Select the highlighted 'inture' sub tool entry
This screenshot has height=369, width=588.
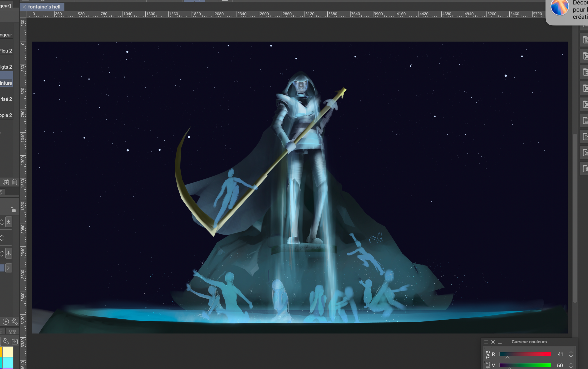6,83
